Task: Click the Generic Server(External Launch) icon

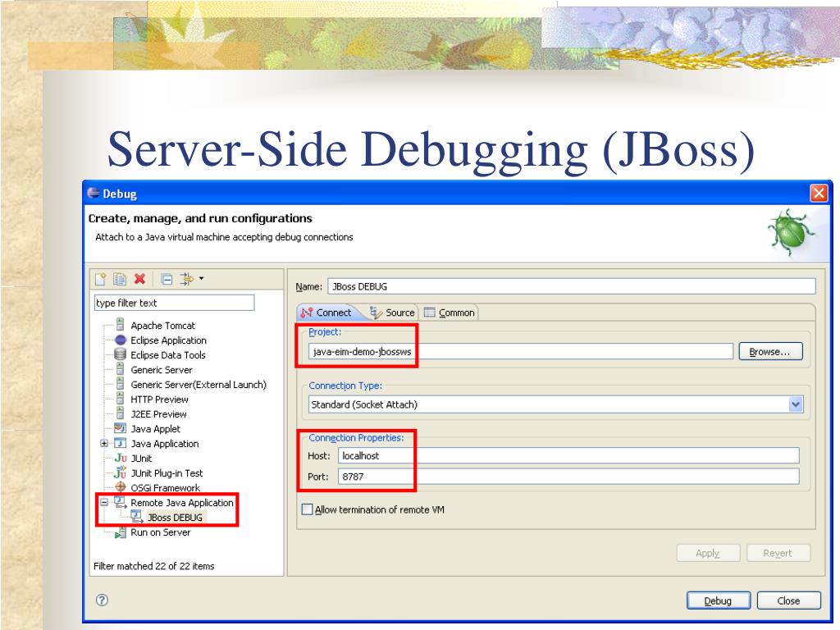Action: [121, 384]
